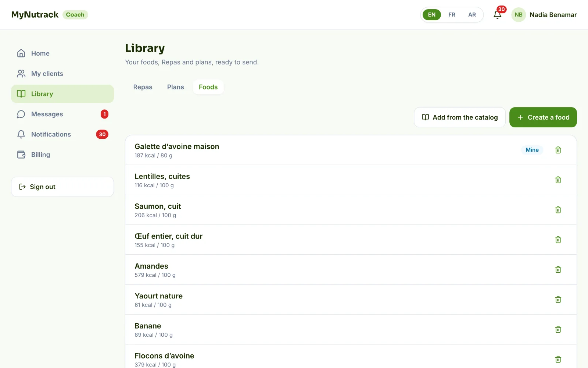Open Yaourt nature food name
Screen dimensions: 588x368
click(158, 296)
